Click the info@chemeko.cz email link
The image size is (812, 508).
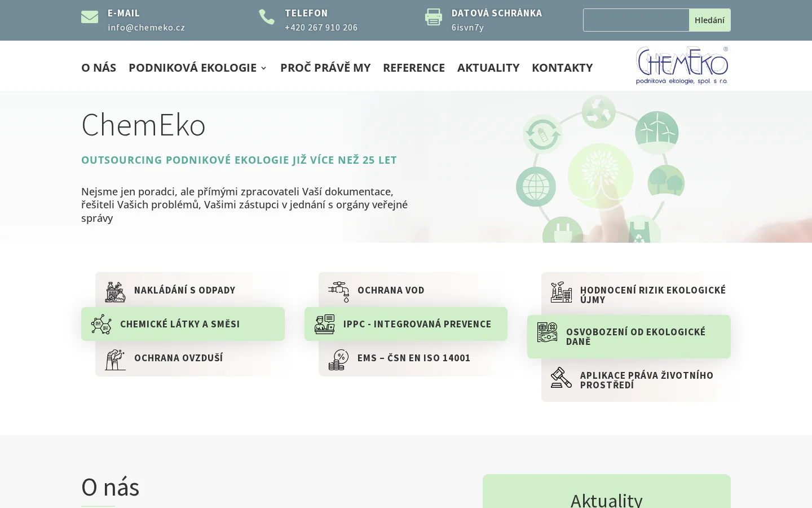147,28
